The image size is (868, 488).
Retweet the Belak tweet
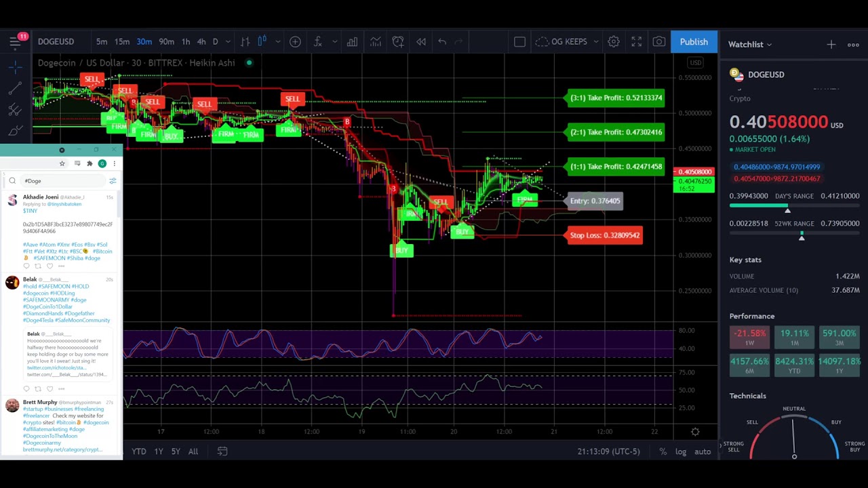[38, 389]
